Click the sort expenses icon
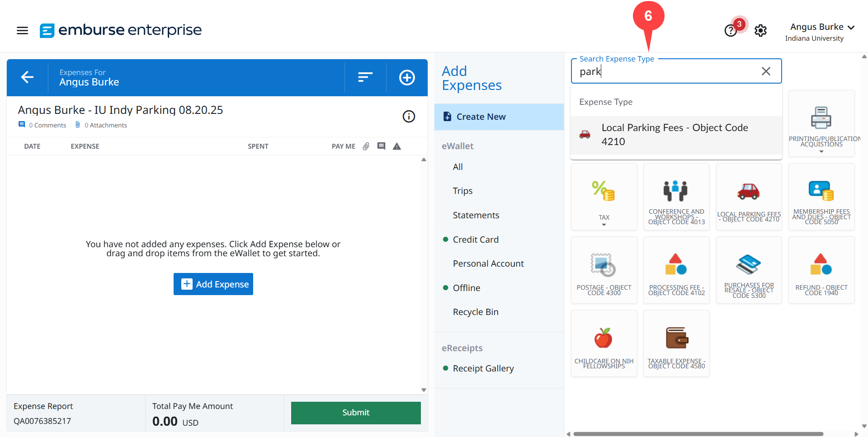This screenshot has height=437, width=868. [x=365, y=77]
